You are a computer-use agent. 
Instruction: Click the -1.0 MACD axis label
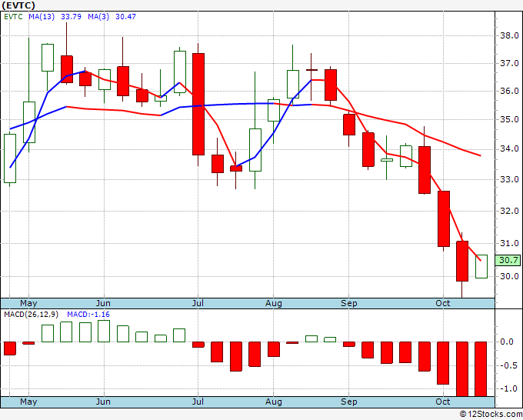pyautogui.click(x=508, y=388)
